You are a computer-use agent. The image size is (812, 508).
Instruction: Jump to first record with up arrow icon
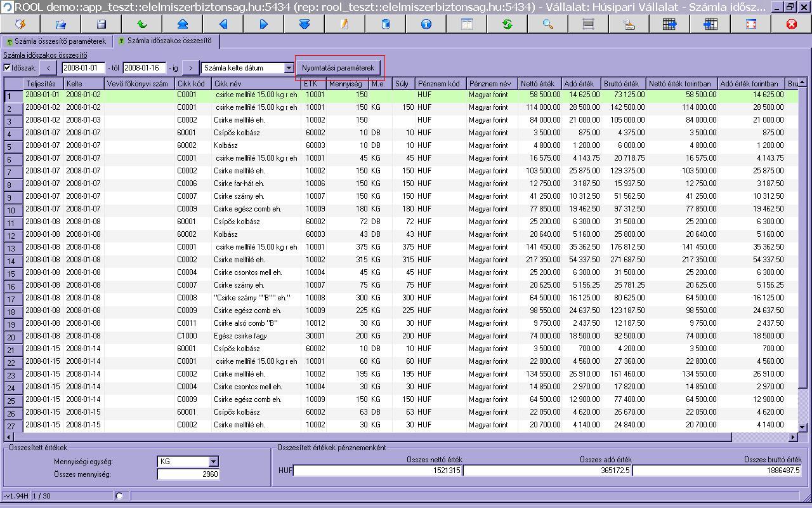pyautogui.click(x=183, y=24)
